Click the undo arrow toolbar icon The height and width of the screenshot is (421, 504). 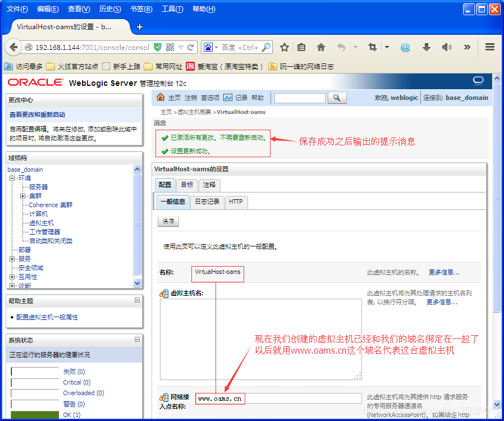click(x=341, y=48)
